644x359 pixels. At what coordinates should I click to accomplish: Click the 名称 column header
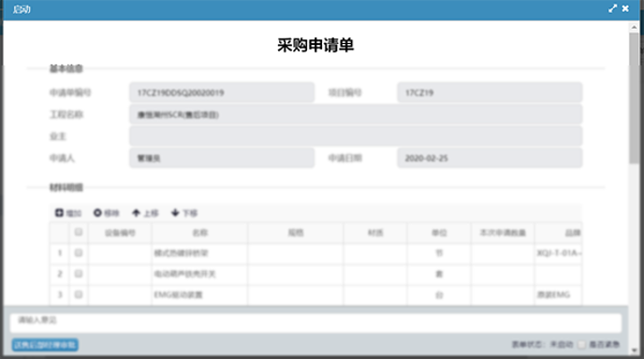coord(199,233)
